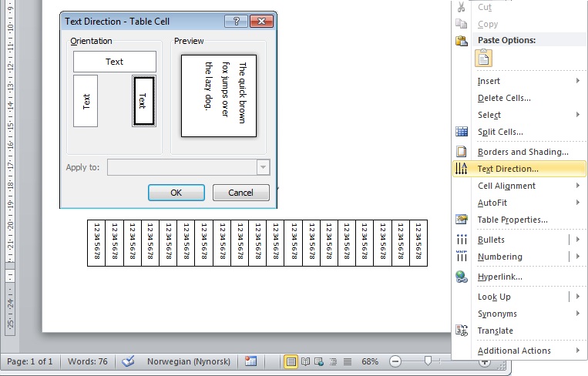Choose the Keep Text Only paste button

tap(483, 58)
